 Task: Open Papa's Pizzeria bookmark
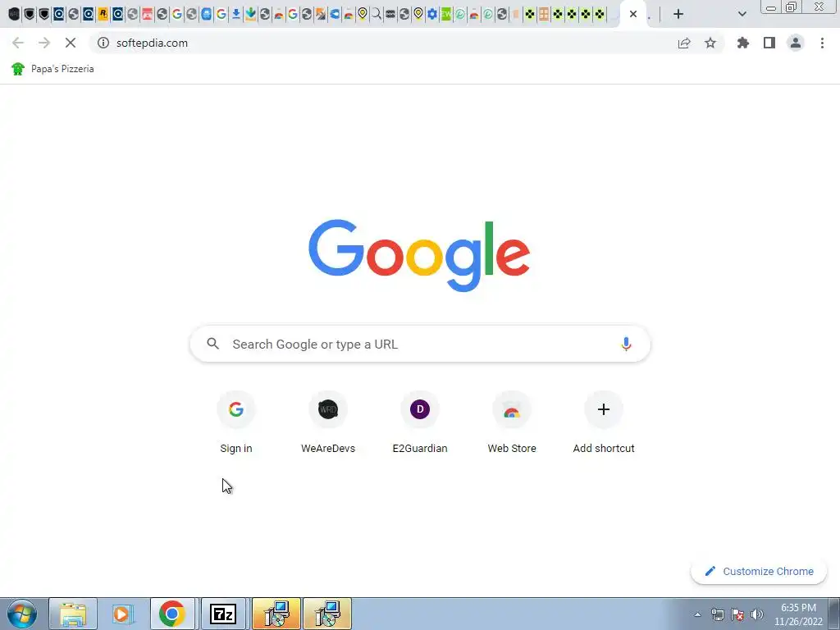(52, 69)
